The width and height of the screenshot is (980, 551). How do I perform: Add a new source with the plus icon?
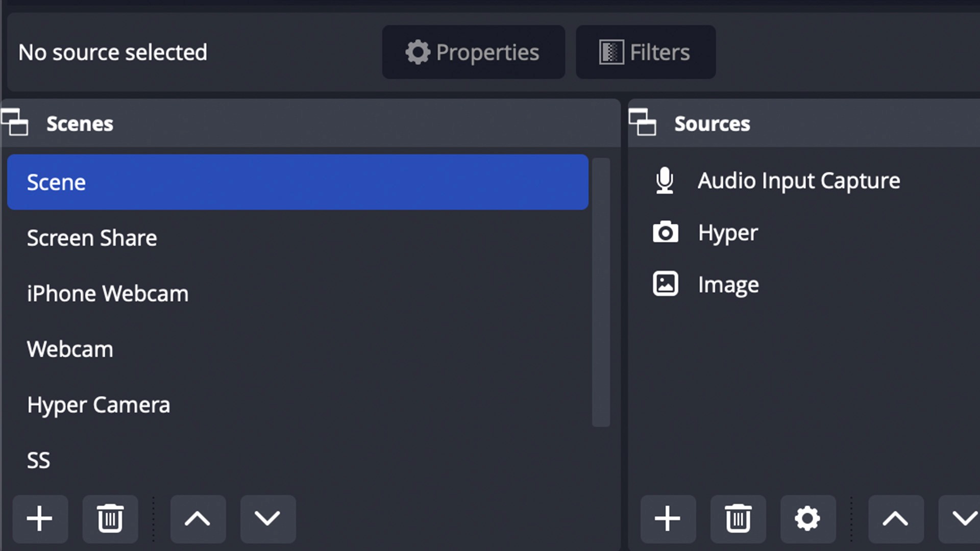668,519
